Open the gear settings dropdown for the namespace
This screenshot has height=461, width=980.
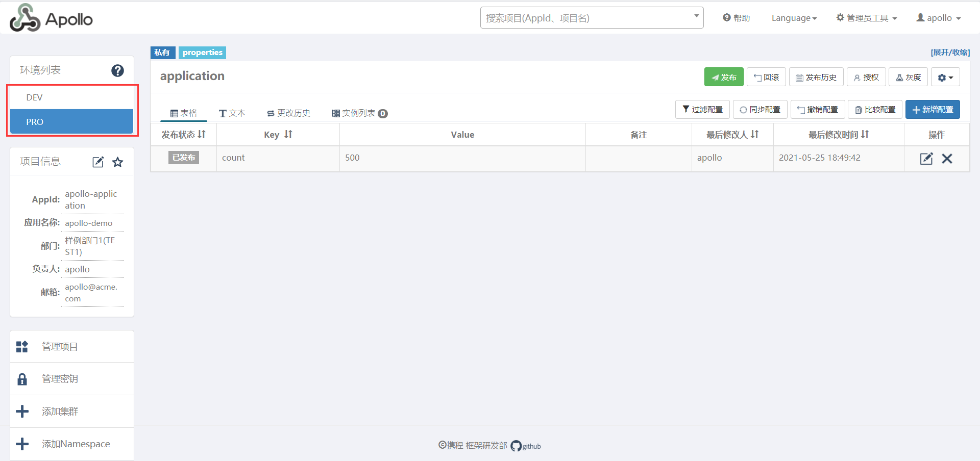[x=945, y=78]
